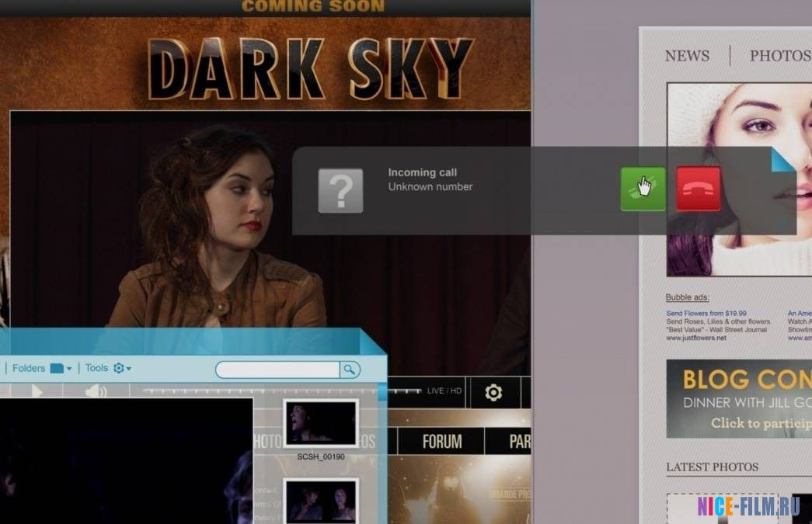This screenshot has width=812, height=524.
Task: Click the unknown caller question mark avatar
Action: (x=340, y=190)
